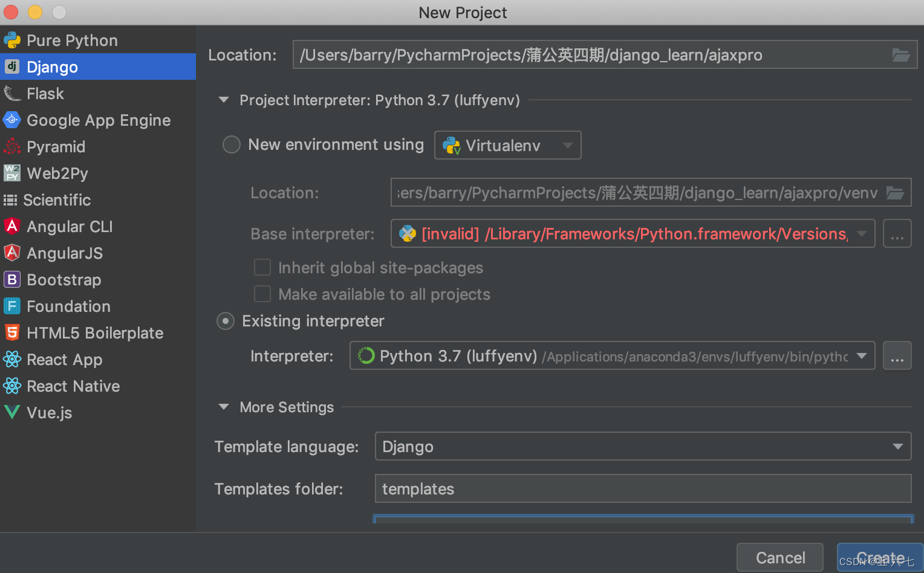Check Make available to all projects
The height and width of the screenshot is (573, 924).
(x=262, y=294)
